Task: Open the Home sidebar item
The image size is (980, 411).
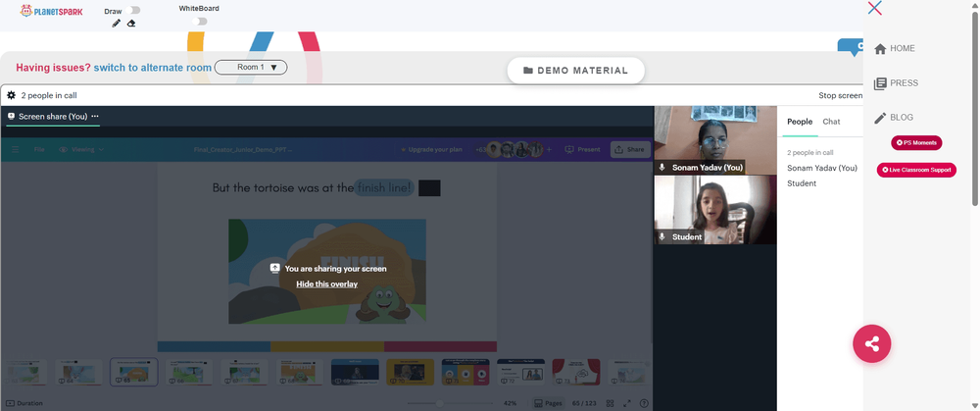Action: 895,48
